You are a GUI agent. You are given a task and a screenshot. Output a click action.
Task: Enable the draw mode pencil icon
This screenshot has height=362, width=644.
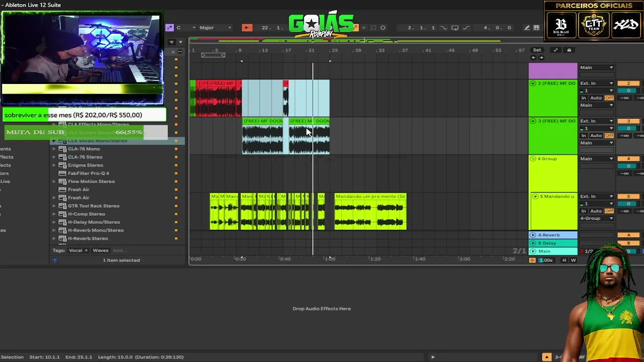click(527, 28)
